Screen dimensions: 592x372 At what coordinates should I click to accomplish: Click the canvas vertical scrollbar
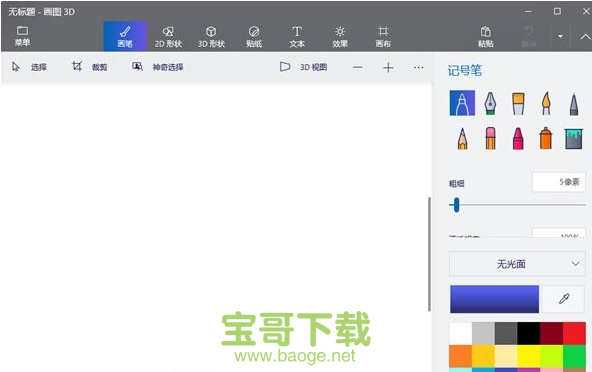click(x=429, y=254)
